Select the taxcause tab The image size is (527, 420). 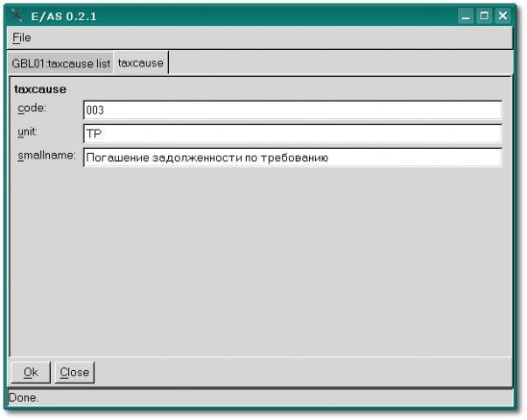pos(140,63)
